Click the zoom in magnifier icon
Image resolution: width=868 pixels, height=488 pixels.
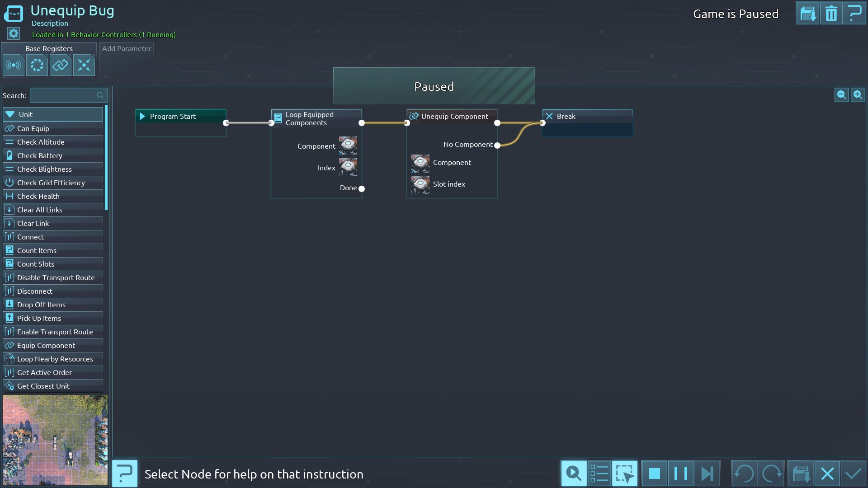click(x=858, y=95)
